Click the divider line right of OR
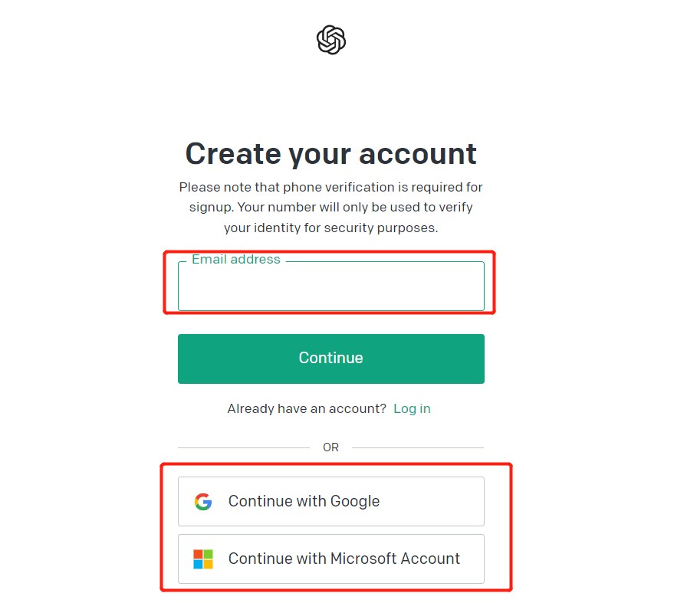 [x=418, y=447]
